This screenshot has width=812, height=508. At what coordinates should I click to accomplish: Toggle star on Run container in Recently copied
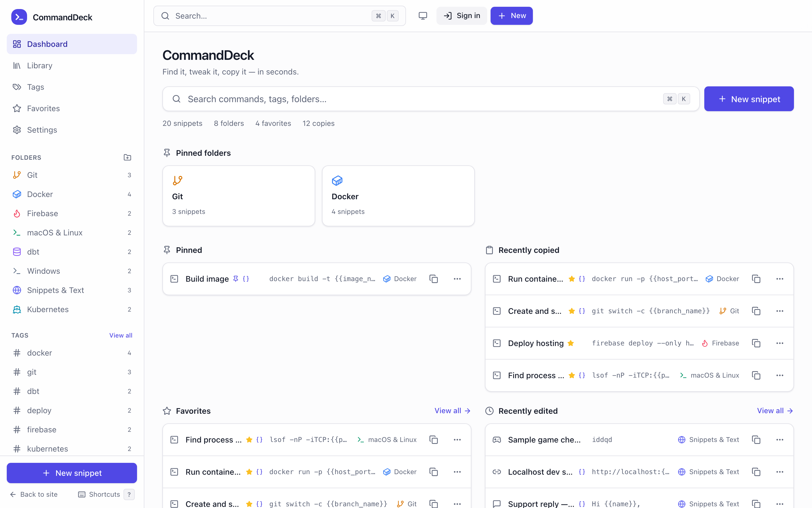[x=572, y=279]
